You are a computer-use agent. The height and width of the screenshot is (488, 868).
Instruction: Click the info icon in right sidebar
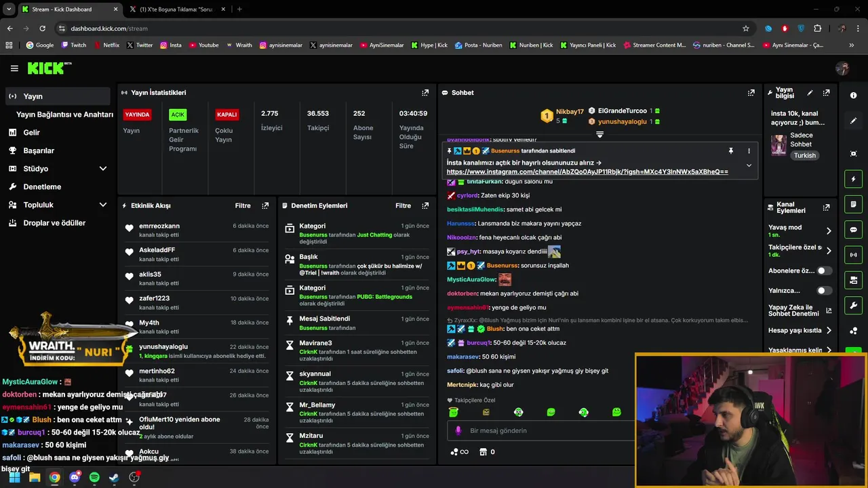(853, 96)
